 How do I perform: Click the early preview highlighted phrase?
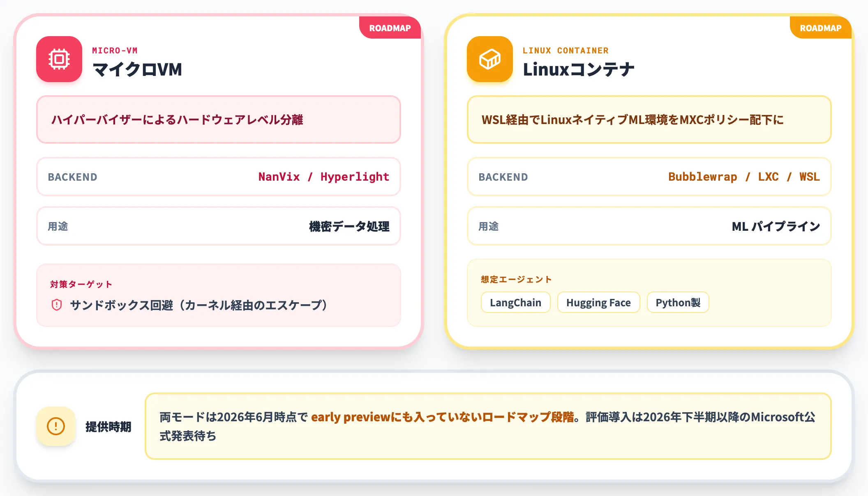click(443, 417)
